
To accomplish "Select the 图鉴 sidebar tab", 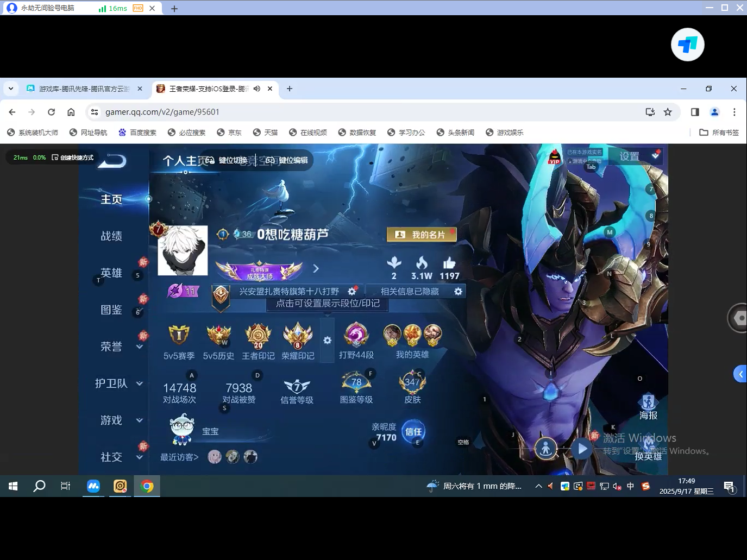I will [111, 310].
